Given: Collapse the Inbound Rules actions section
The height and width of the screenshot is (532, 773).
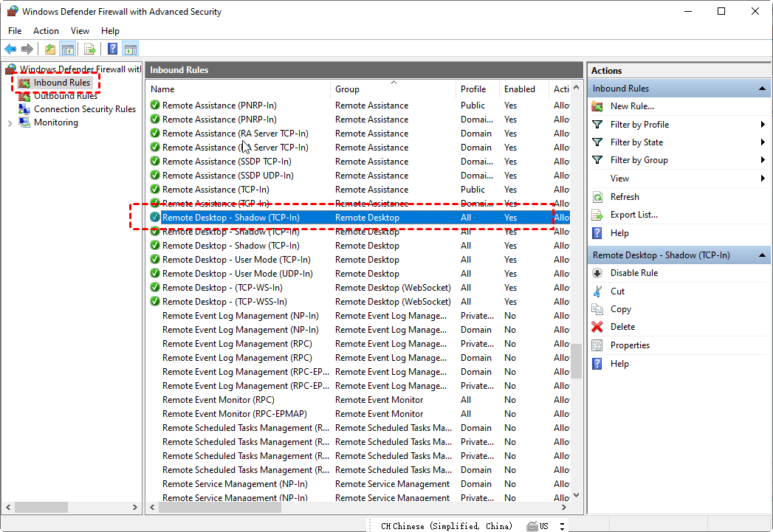Looking at the screenshot, I should [762, 89].
